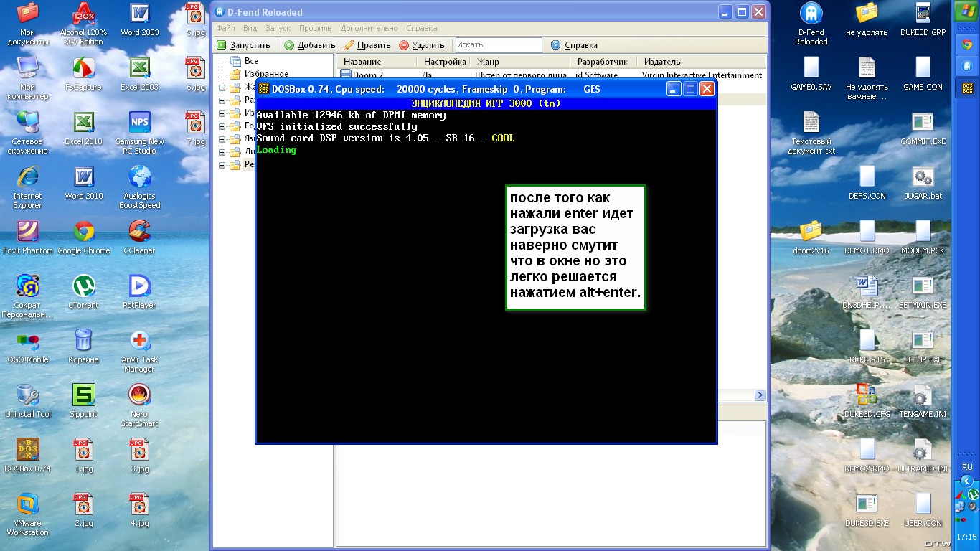This screenshot has height=551, width=980.
Task: Select the Doom 2 row in game list
Action: pos(551,75)
